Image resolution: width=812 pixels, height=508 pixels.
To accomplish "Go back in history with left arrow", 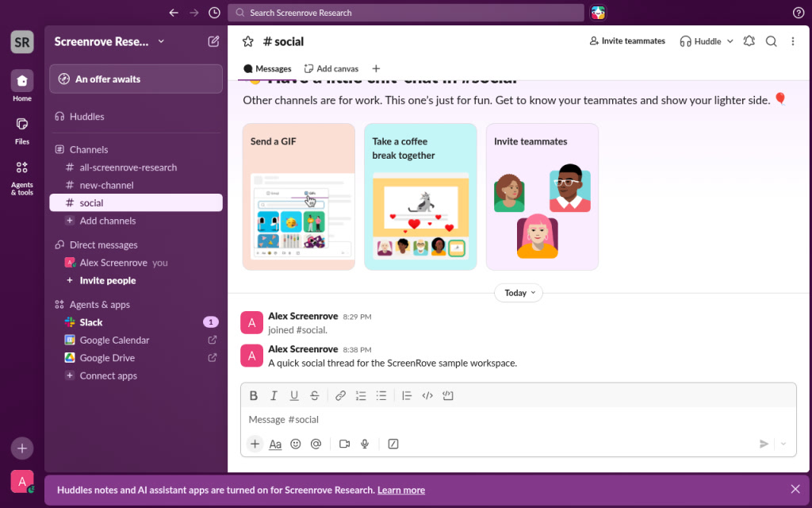I will click(x=174, y=13).
